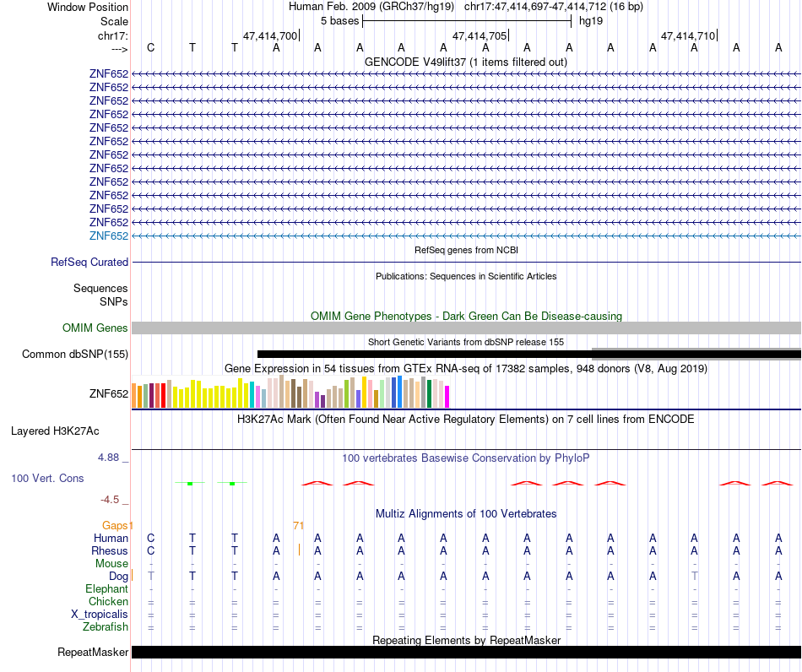
Task: Click the magenta last bar in GTEx chart
Action: tap(447, 396)
